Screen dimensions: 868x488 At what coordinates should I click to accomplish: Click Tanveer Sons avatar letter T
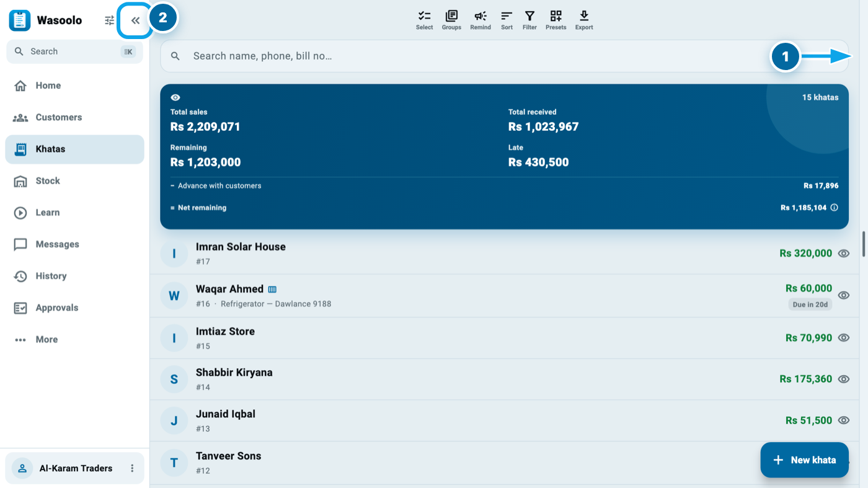click(174, 463)
